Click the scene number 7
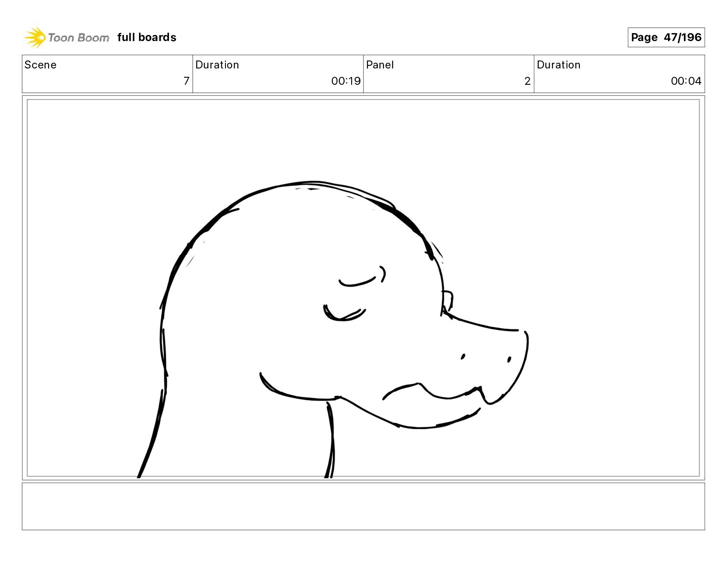This screenshot has height=563, width=728. (x=186, y=81)
